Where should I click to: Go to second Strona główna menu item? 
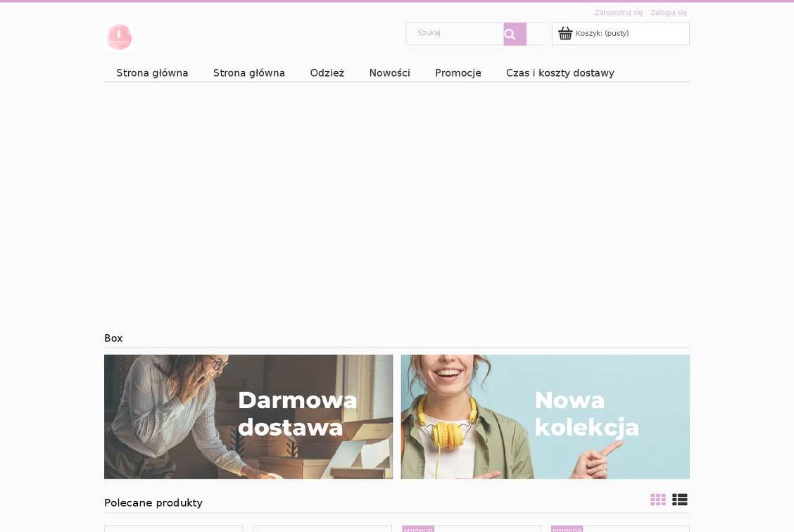(x=248, y=73)
